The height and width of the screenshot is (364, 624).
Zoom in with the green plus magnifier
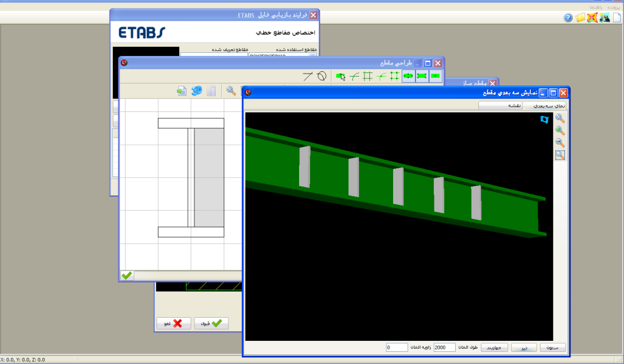tap(560, 131)
